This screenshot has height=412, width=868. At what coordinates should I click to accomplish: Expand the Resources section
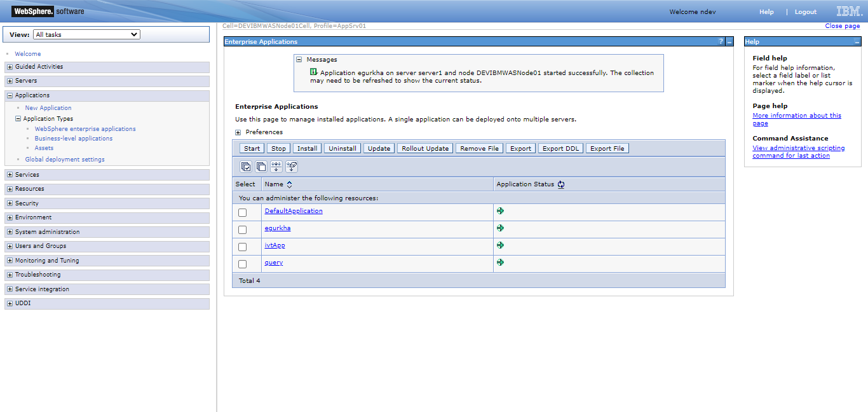click(10, 189)
